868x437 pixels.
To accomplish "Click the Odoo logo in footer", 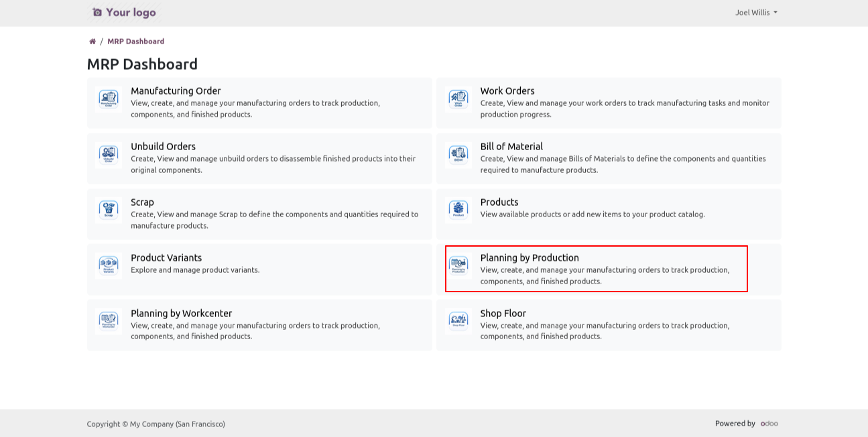I will 769,424.
